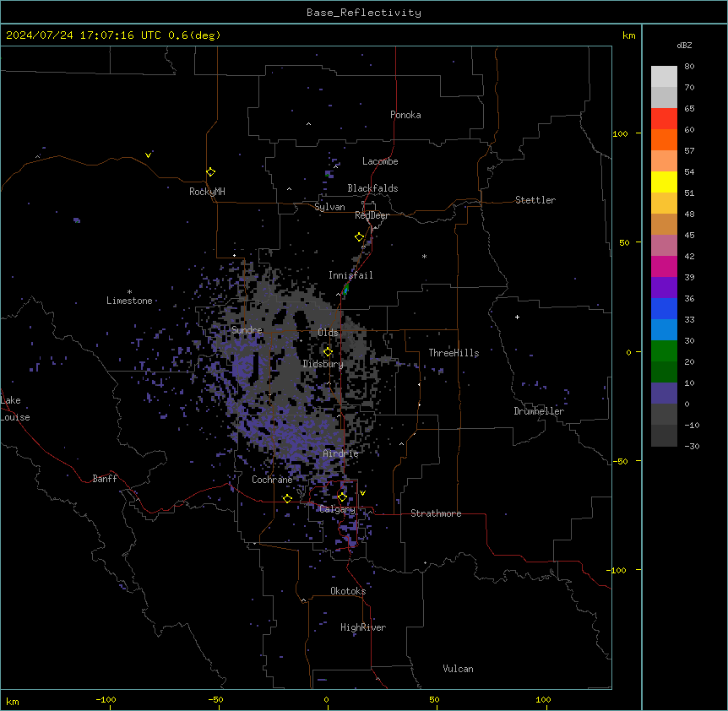Click the Limestone label

pos(129,301)
